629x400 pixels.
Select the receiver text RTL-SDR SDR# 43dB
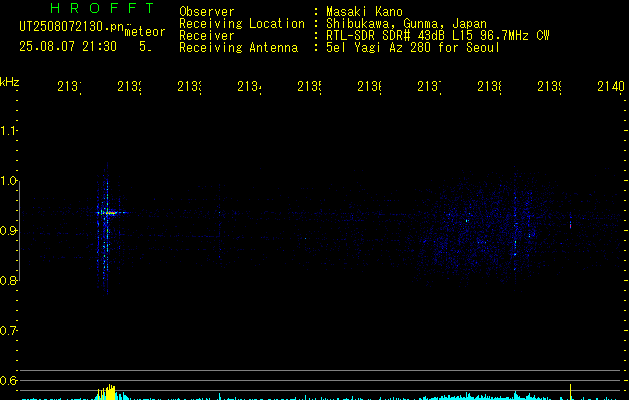tap(386, 36)
